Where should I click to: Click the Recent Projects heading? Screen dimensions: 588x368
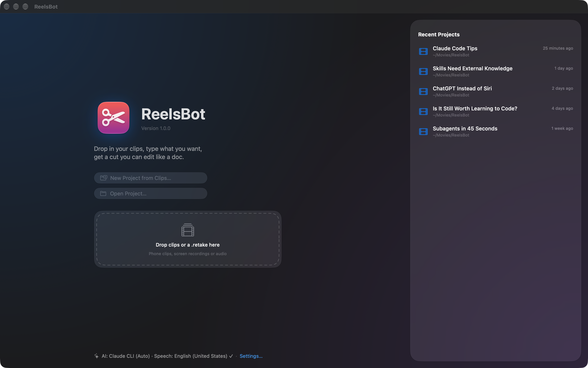439,35
